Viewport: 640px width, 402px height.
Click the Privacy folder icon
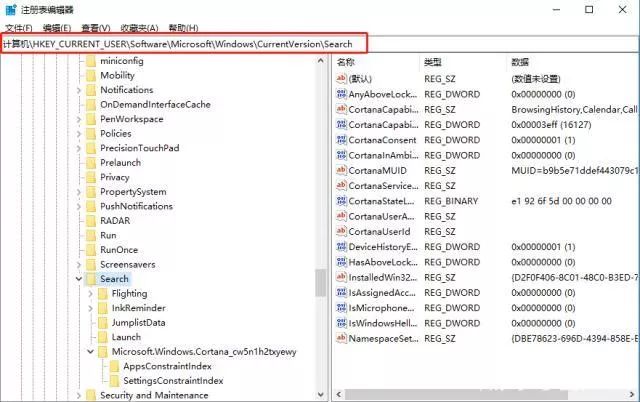pos(91,177)
